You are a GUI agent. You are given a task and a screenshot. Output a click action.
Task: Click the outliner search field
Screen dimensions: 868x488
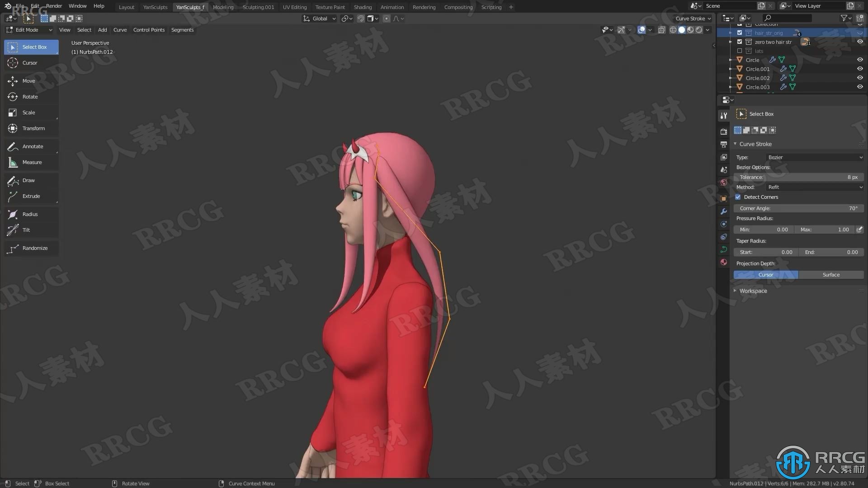click(x=787, y=18)
